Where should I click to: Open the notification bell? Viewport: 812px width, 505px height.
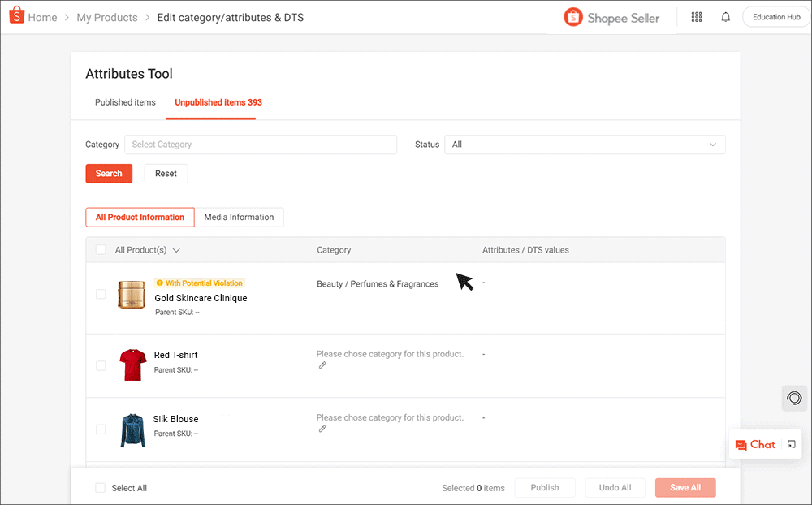point(725,16)
